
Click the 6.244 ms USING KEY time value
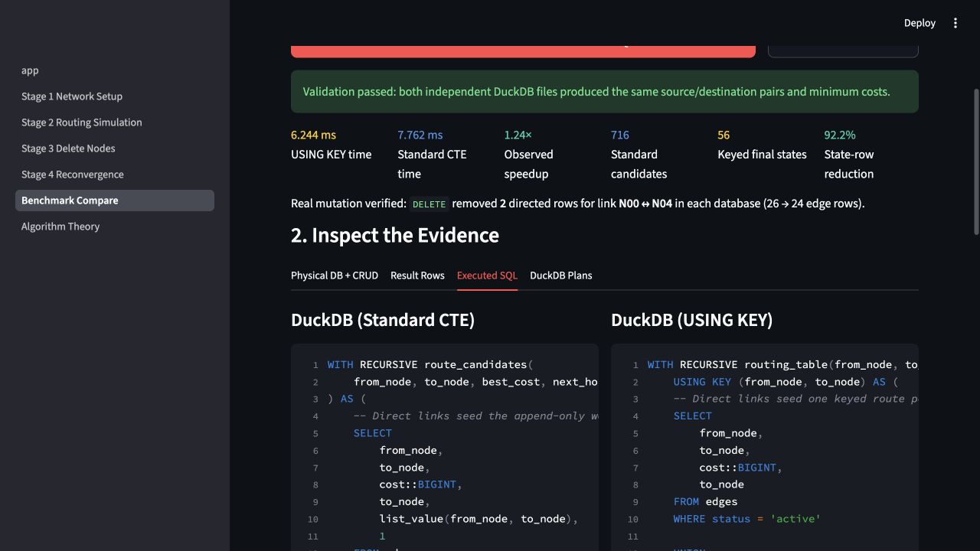click(x=313, y=135)
